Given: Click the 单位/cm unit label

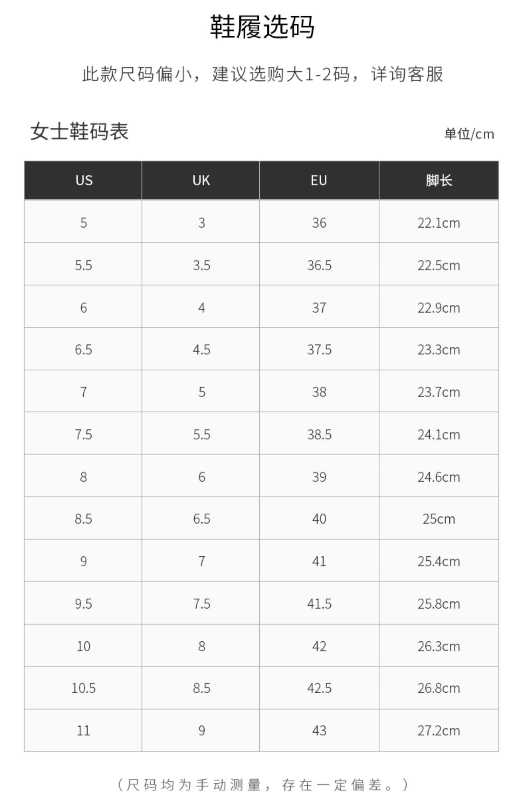Looking at the screenshot, I should (469, 134).
